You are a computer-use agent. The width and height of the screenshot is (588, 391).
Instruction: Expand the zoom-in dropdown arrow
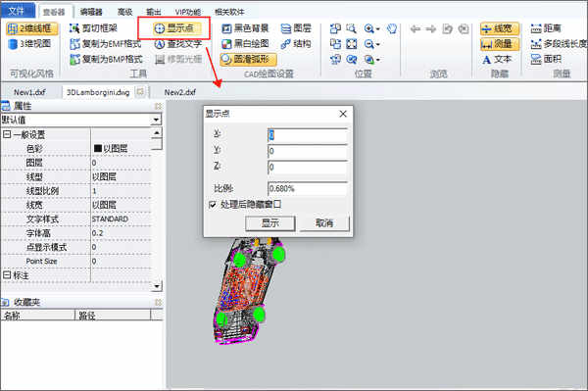(x=377, y=28)
